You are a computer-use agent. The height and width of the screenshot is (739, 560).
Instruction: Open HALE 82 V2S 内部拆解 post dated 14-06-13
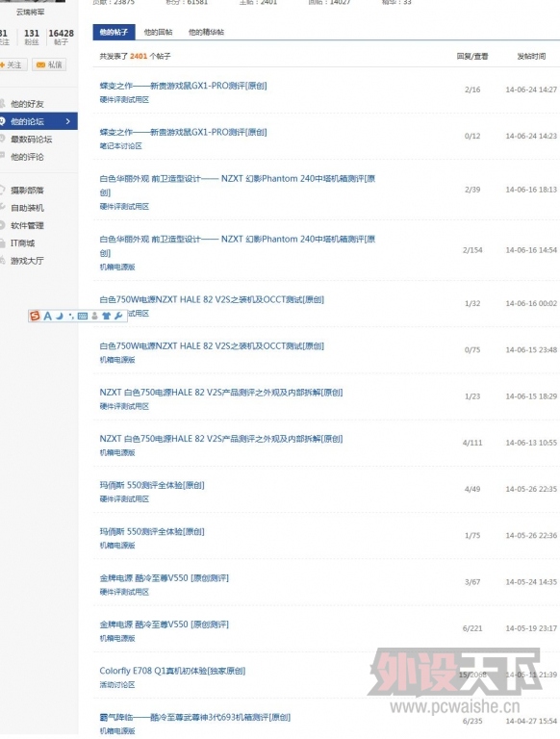[x=221, y=439]
